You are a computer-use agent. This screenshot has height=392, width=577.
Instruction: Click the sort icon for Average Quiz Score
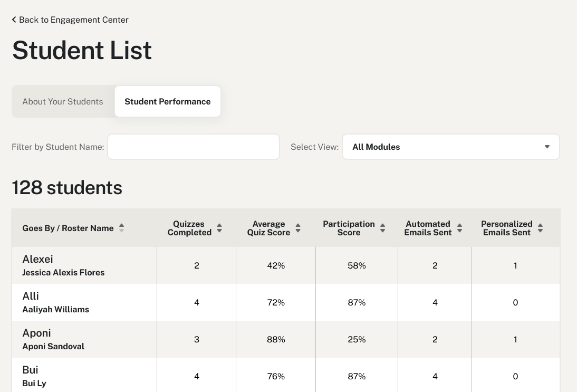click(x=297, y=227)
